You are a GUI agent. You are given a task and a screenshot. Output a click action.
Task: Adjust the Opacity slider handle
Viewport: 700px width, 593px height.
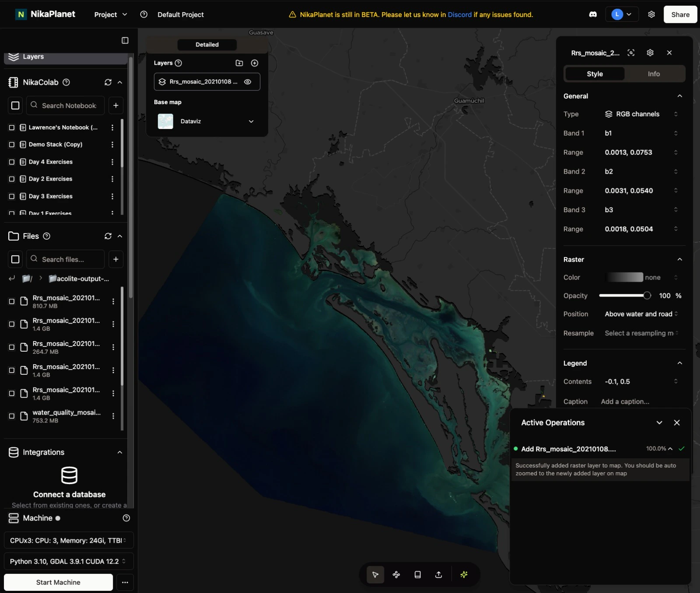click(x=647, y=296)
